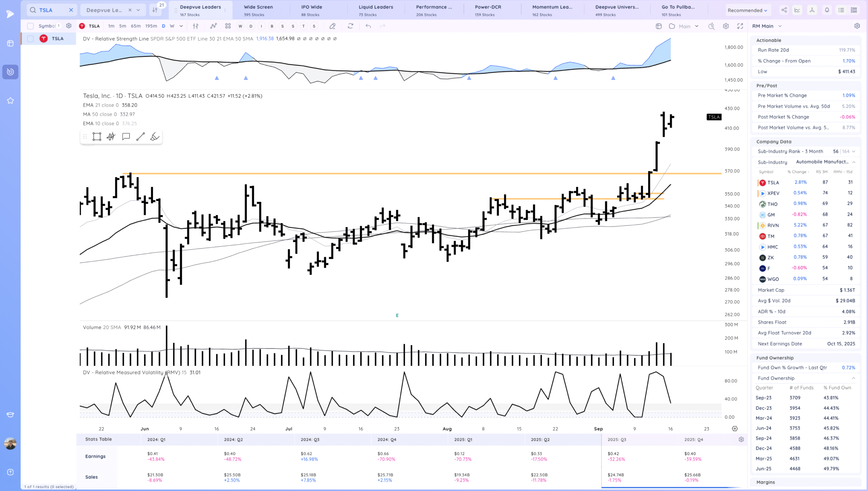Expand the timeframe options chevron
Image resolution: width=868 pixels, height=491 pixels.
tap(181, 26)
